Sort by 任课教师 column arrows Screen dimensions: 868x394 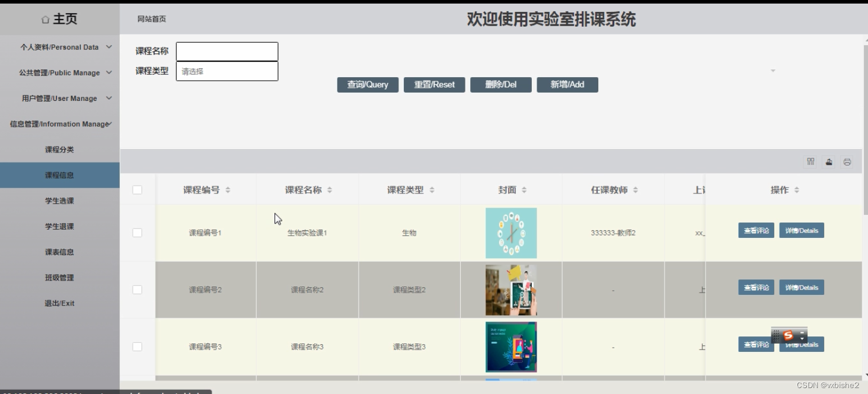point(636,190)
